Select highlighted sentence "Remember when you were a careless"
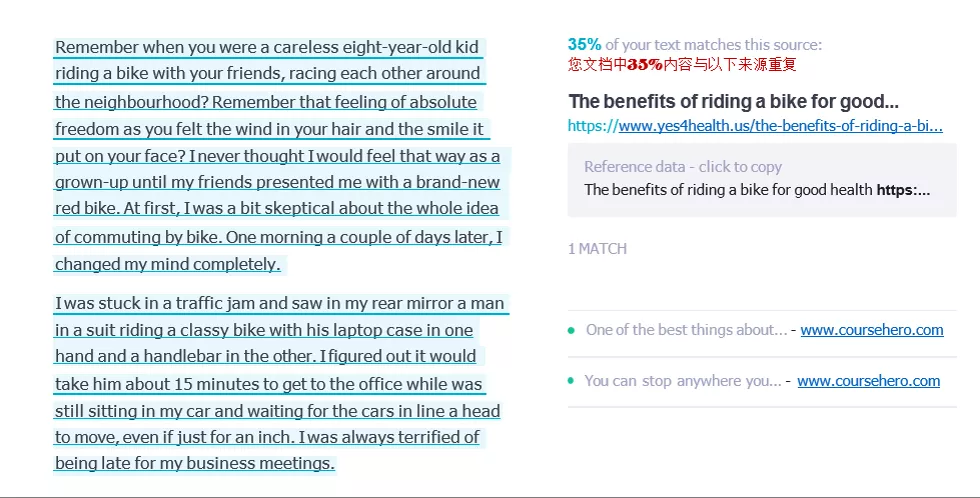980x498 pixels. pyautogui.click(x=267, y=47)
